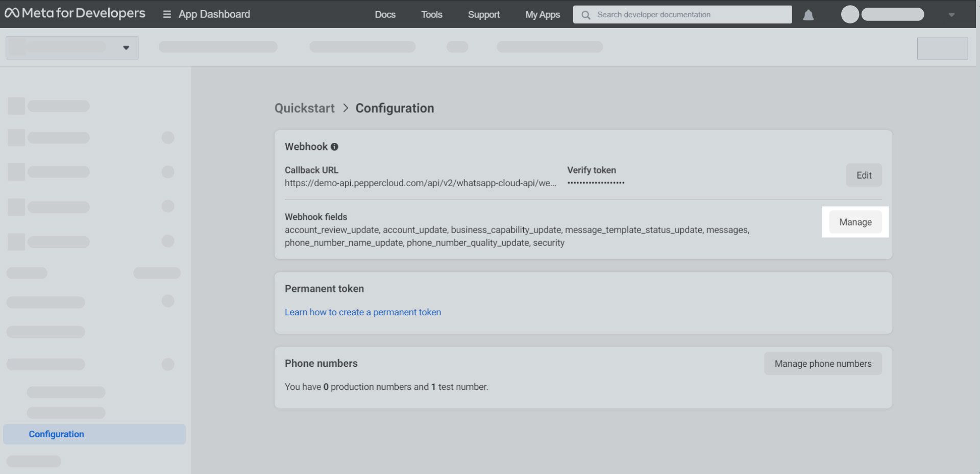Click the Meta for Developers logo

(x=75, y=13)
